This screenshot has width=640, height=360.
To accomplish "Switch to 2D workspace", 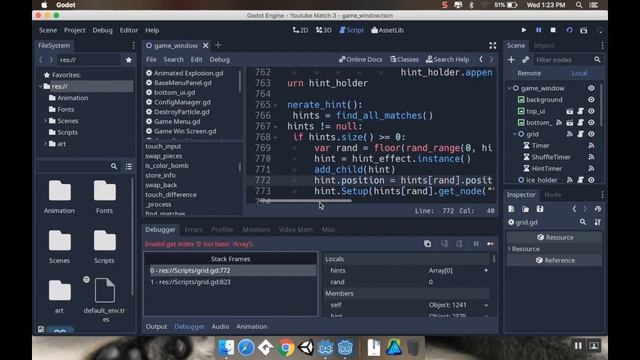I will (300, 30).
